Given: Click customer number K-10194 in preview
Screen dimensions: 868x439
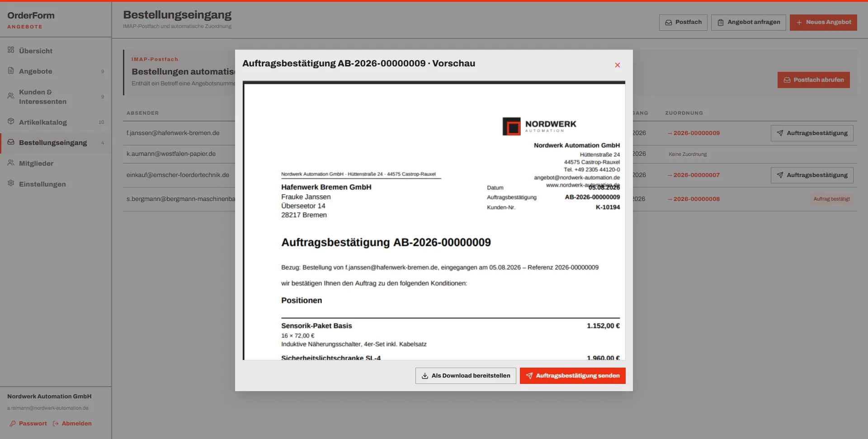Looking at the screenshot, I should click(x=608, y=207).
